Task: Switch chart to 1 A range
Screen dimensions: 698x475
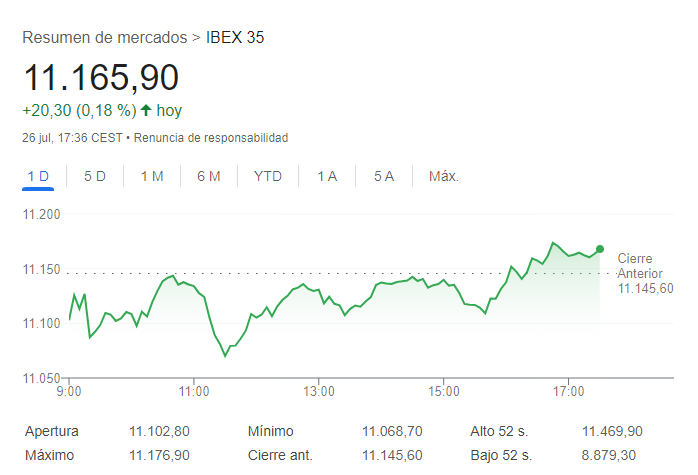Action: (x=327, y=176)
